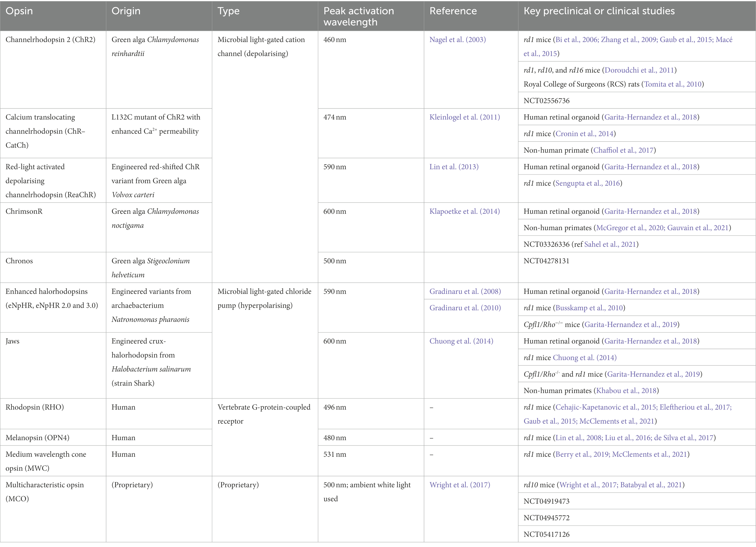
Task: Open the Kleinlogel et al. (2011) reference
Action: coord(464,117)
